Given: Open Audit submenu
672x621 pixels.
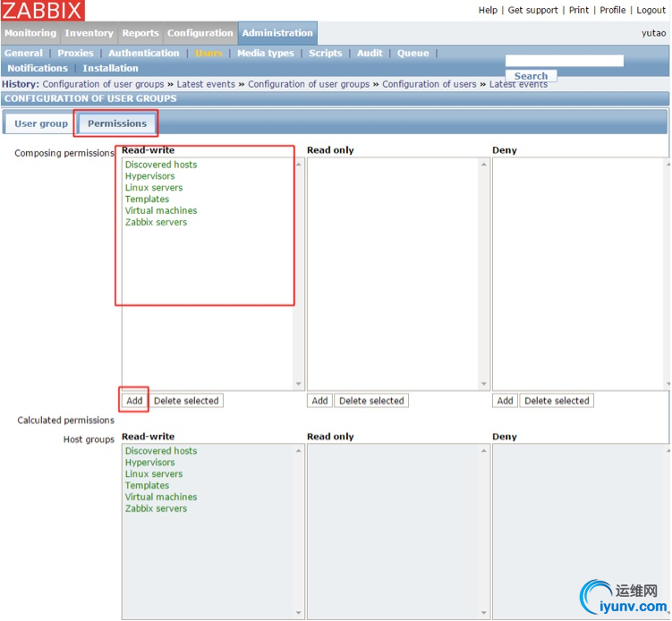Looking at the screenshot, I should pos(370,53).
